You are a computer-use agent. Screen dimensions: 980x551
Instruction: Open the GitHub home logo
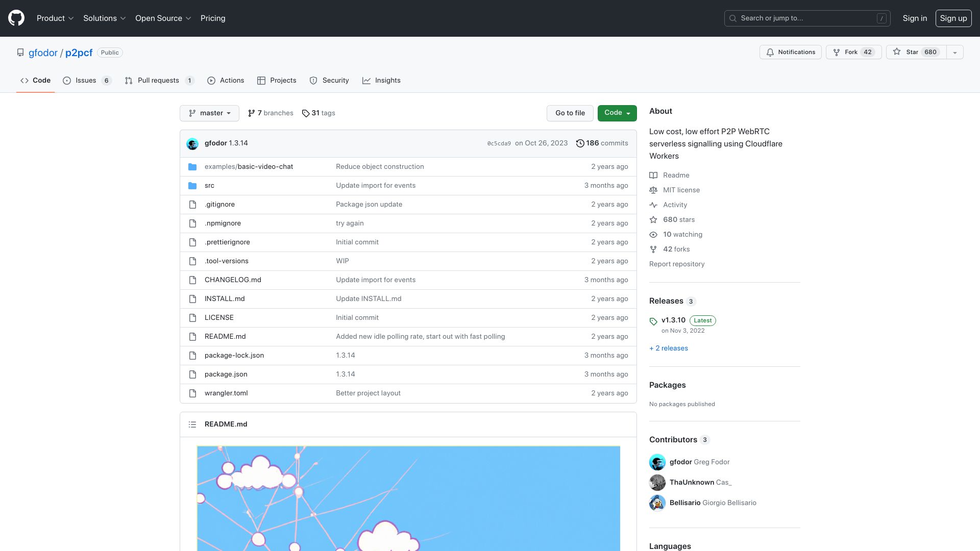tap(16, 18)
